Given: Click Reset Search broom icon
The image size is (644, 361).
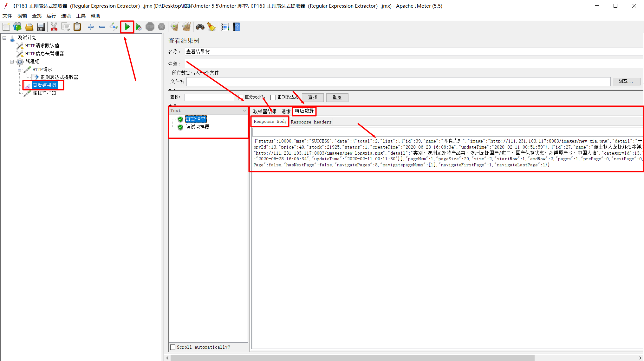Looking at the screenshot, I should click(211, 27).
